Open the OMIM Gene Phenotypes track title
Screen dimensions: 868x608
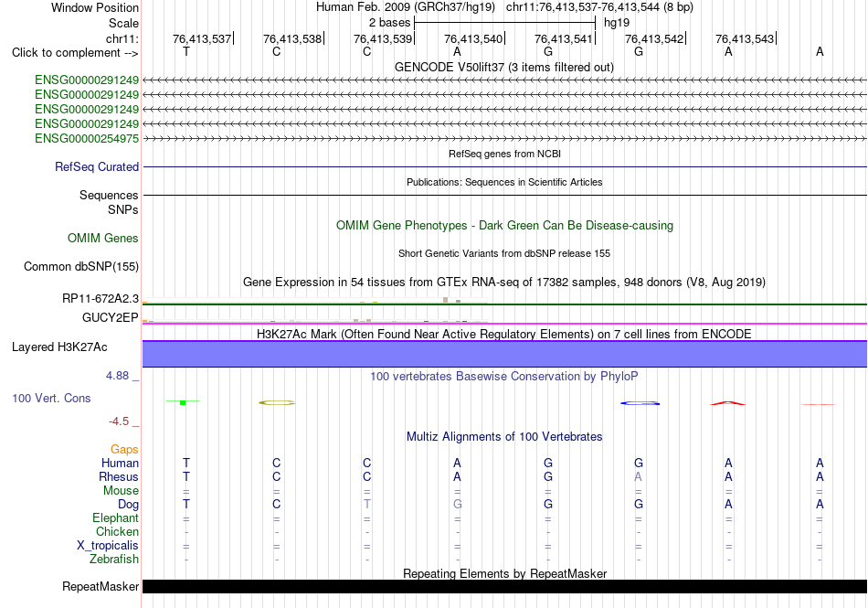(504, 225)
